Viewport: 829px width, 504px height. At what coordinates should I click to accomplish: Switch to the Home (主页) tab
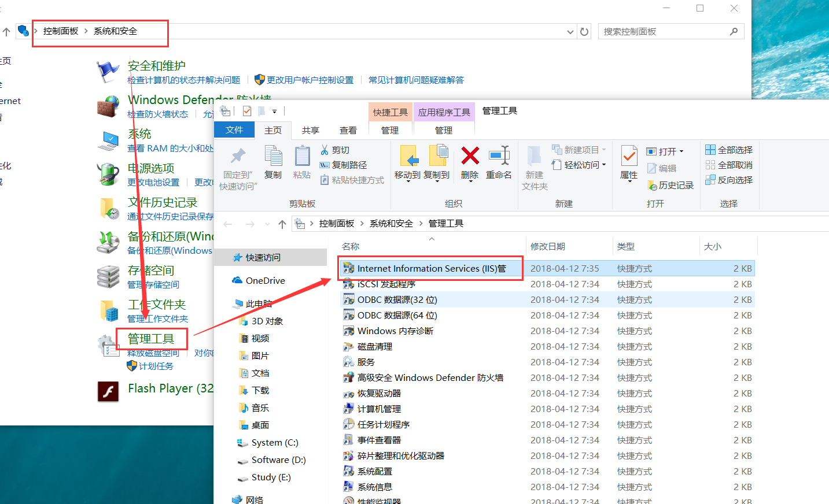pyautogui.click(x=273, y=131)
